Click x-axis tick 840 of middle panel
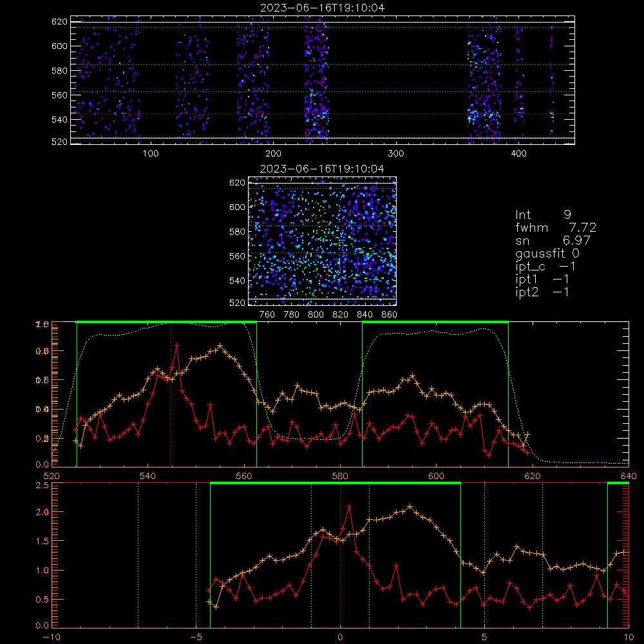This screenshot has height=644, width=644. pyautogui.click(x=365, y=315)
